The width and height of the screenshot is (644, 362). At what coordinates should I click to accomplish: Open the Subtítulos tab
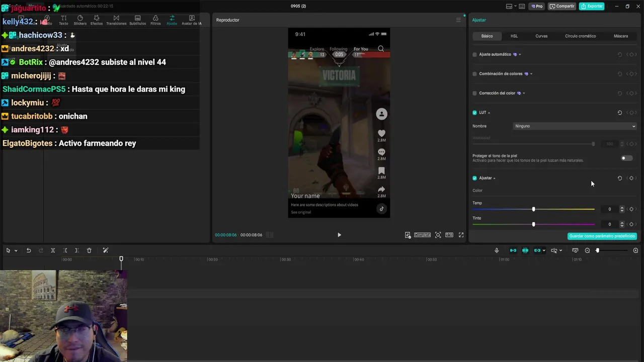click(137, 20)
